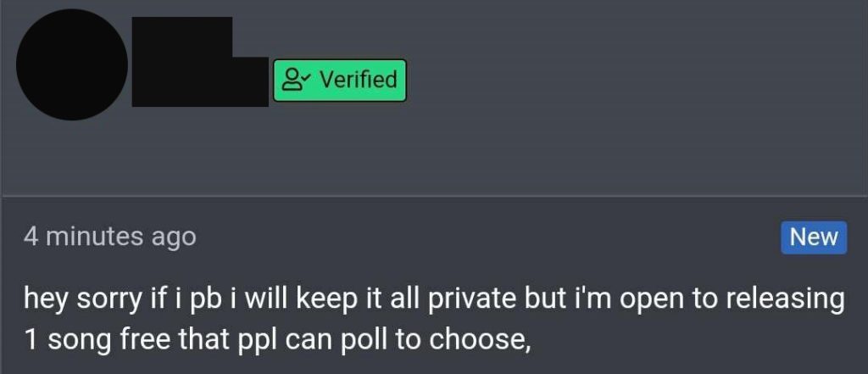The height and width of the screenshot is (374, 868).
Task: Click the "4 minutes ago" timestamp
Action: (109, 237)
